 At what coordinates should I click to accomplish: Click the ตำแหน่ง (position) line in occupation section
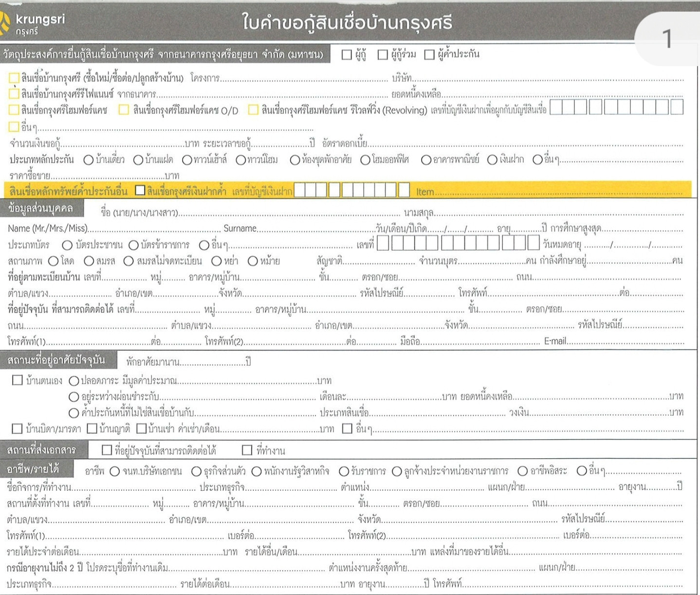[427, 488]
